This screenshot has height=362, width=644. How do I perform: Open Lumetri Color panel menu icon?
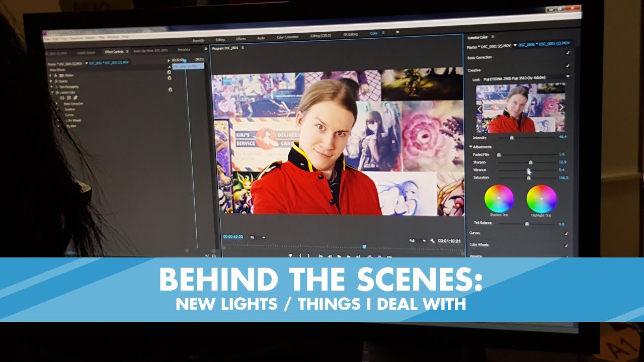[x=493, y=37]
